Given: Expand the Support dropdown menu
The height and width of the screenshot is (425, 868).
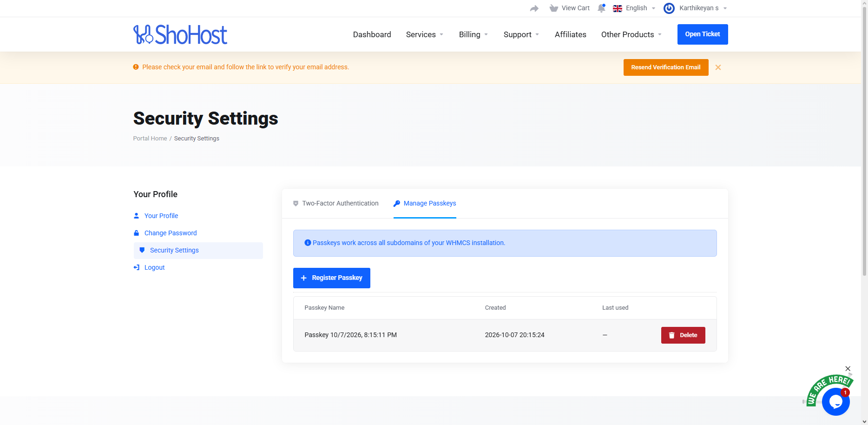Looking at the screenshot, I should point(521,34).
